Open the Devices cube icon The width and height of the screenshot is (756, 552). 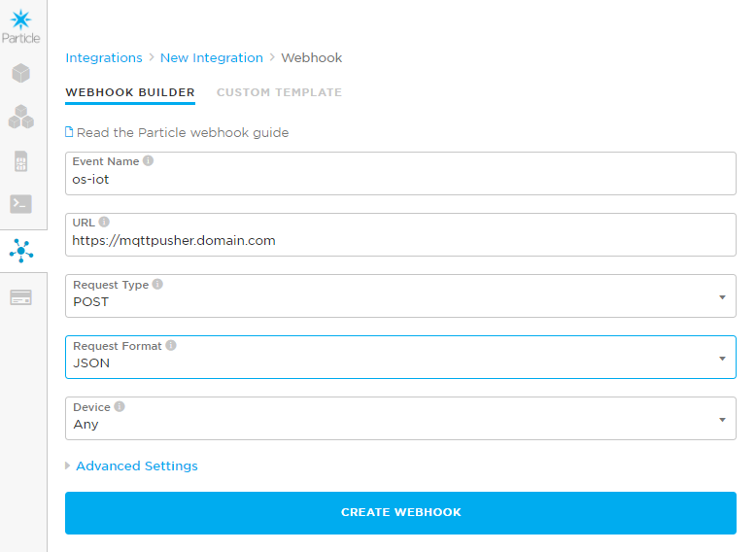coord(21,73)
